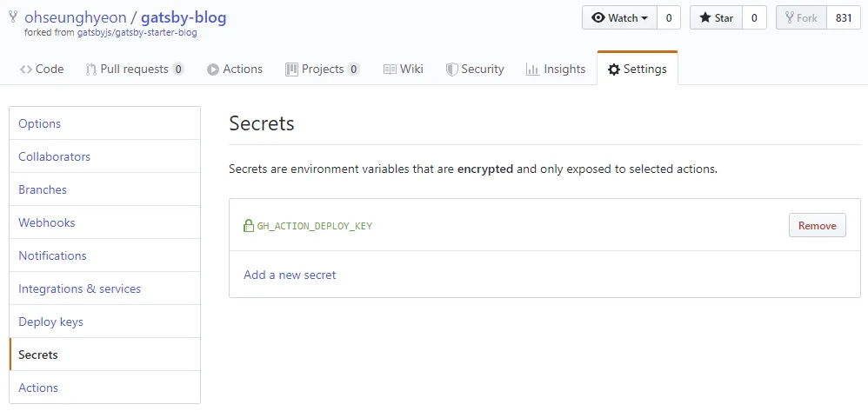Image resolution: width=868 pixels, height=411 pixels.
Task: Click the Pull requests tab icon
Action: coord(90,70)
